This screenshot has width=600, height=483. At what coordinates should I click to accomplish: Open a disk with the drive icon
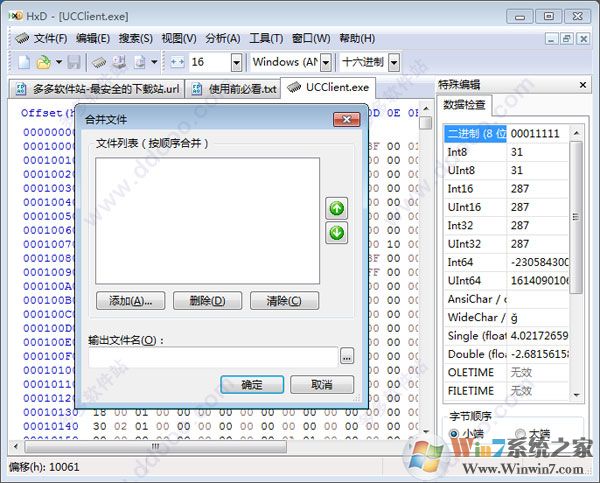119,62
